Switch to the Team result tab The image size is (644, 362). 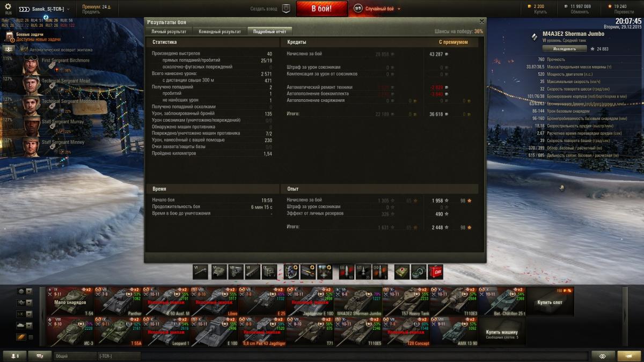click(219, 32)
